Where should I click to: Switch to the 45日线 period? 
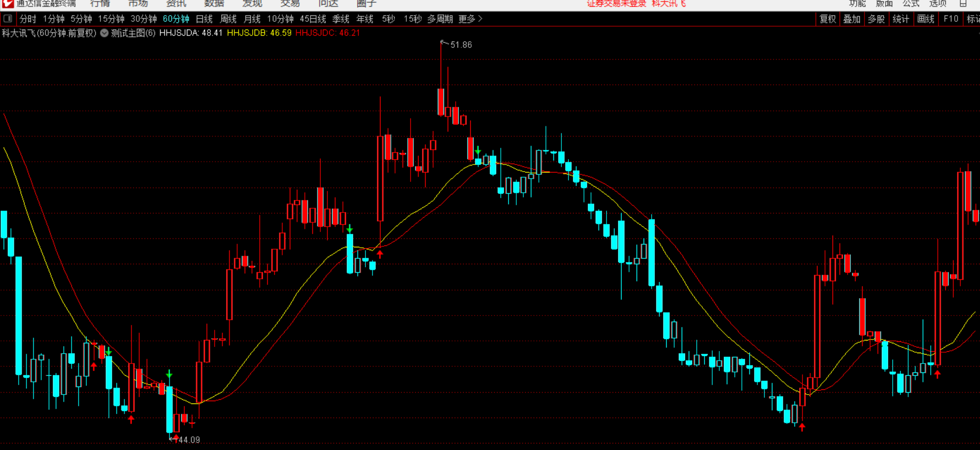point(313,19)
